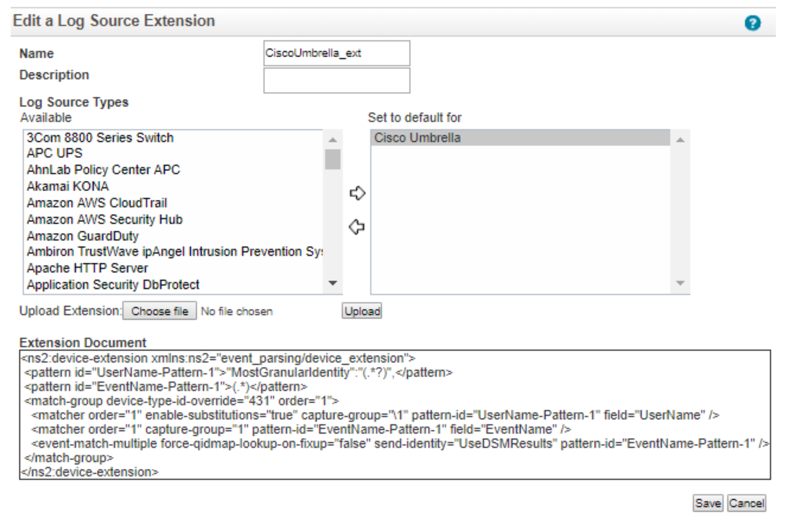Select Amazon AWS Security Hub
The width and height of the screenshot is (811, 532).
pos(172,220)
